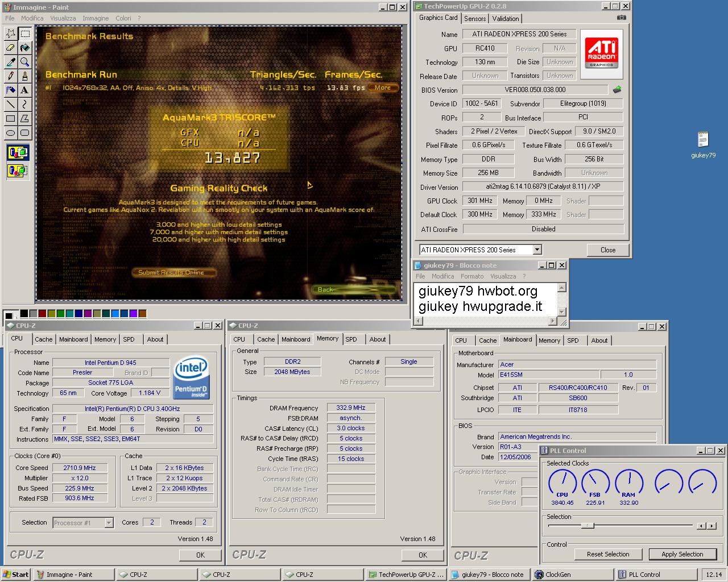The width and height of the screenshot is (728, 582).
Task: Open the About tab in the left CPU-Z window
Action: tap(155, 339)
